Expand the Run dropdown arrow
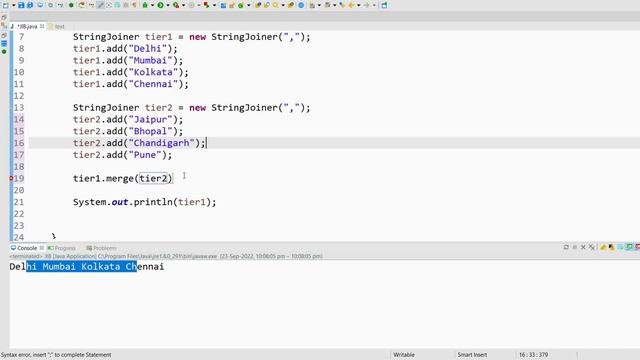Screen dimensions: 640x360 click(x=168, y=5)
